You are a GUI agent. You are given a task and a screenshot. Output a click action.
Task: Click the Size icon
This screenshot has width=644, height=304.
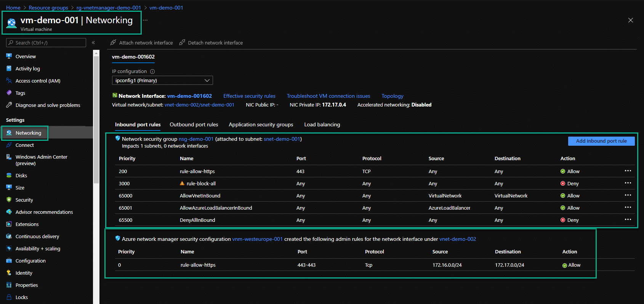coord(9,188)
